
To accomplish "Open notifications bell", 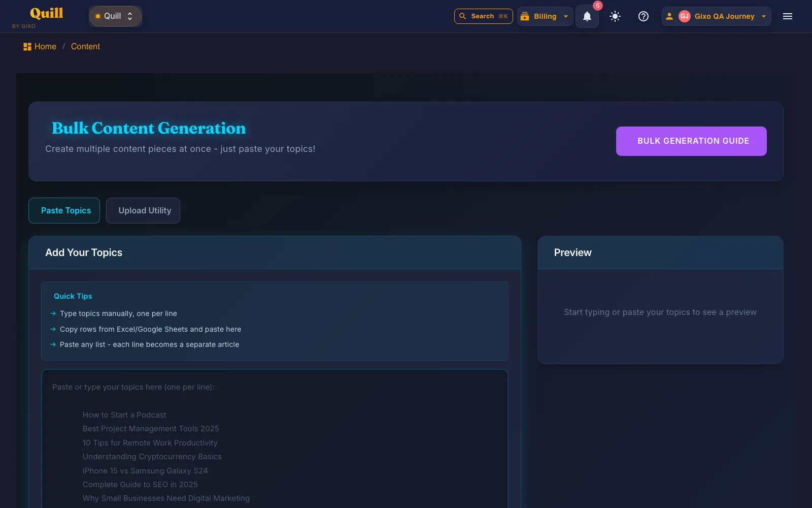I will click(587, 16).
